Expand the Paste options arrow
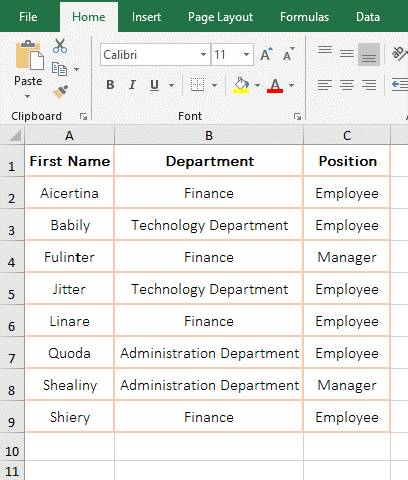The height and width of the screenshot is (480, 408). pos(27,96)
